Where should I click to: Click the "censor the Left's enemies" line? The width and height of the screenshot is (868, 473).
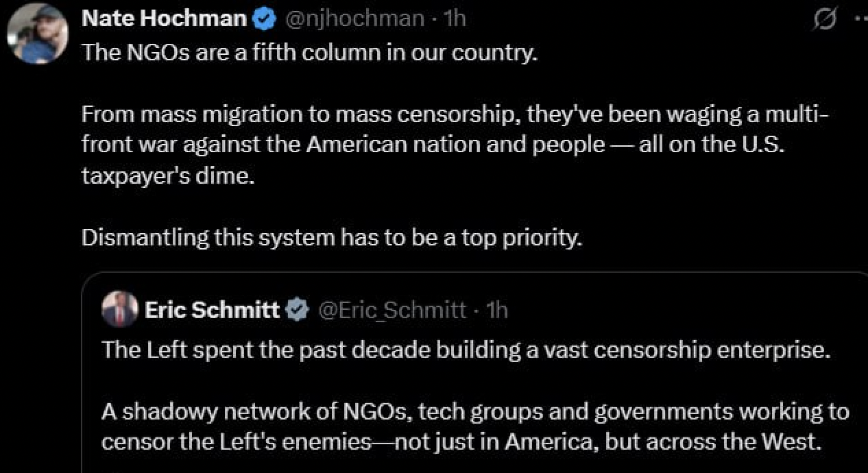click(461, 441)
